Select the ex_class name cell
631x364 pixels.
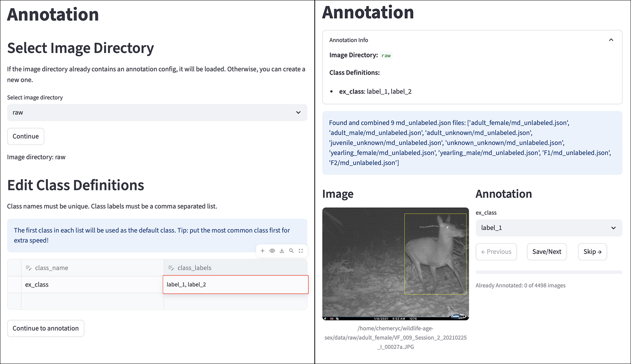pos(92,284)
